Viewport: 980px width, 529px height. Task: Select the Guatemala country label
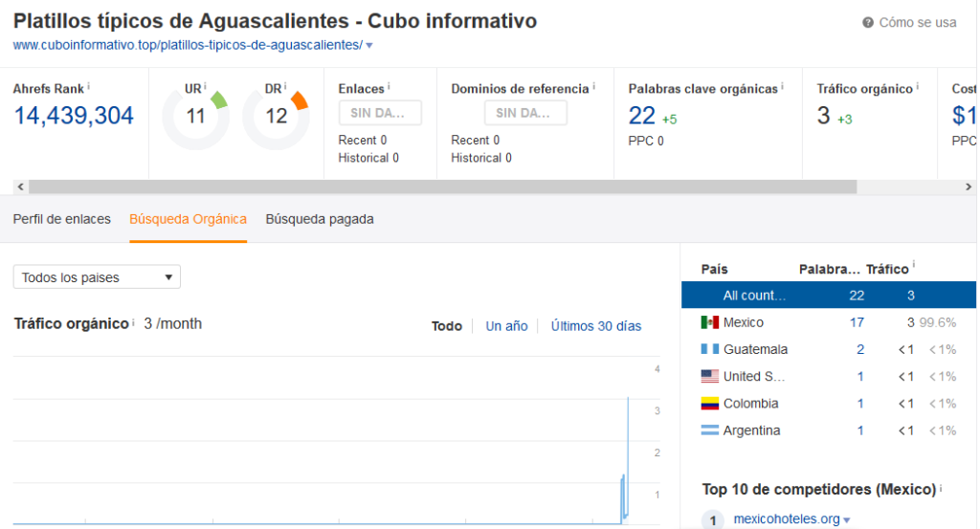pos(755,349)
